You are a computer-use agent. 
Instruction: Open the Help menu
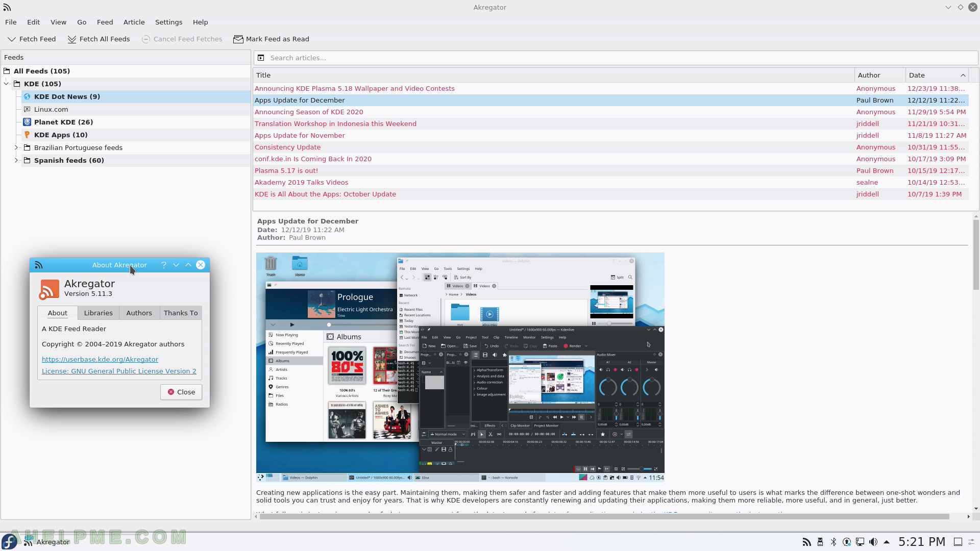200,22
